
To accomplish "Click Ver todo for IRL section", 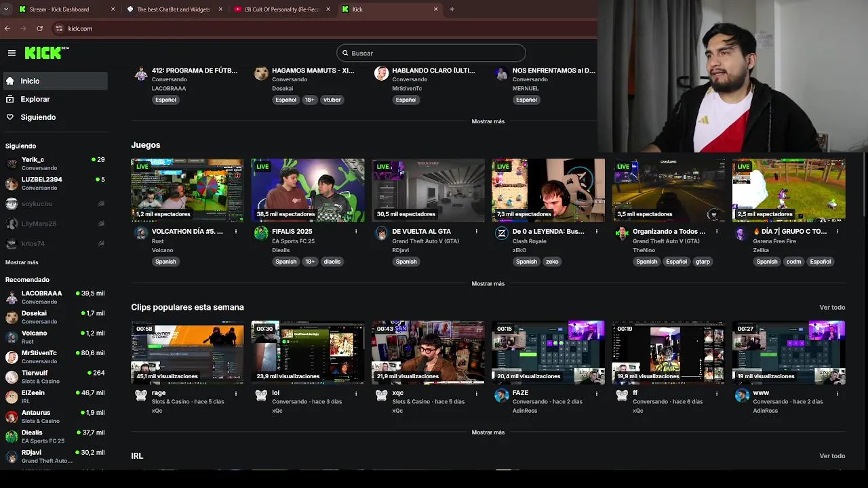I will pos(832,456).
